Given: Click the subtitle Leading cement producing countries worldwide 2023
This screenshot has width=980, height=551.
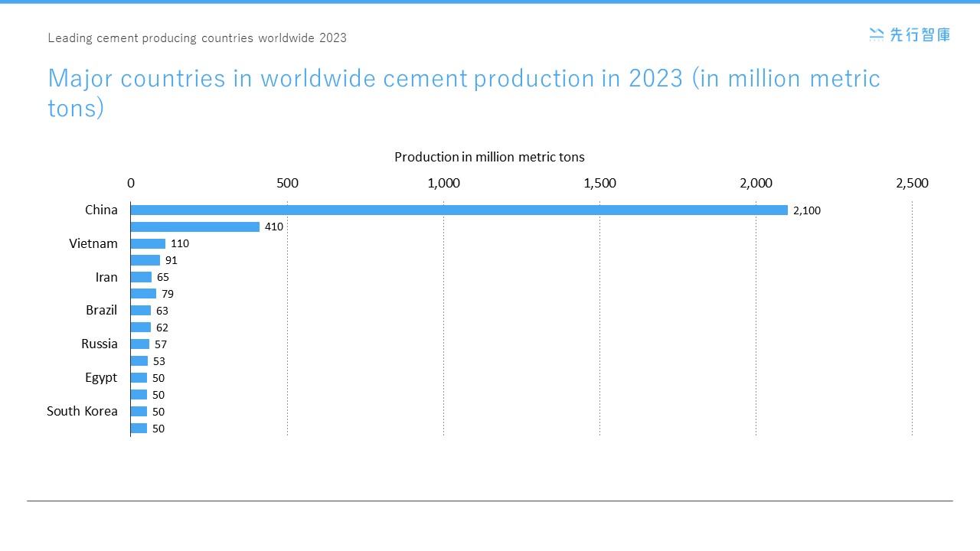Looking at the screenshot, I should (x=198, y=37).
